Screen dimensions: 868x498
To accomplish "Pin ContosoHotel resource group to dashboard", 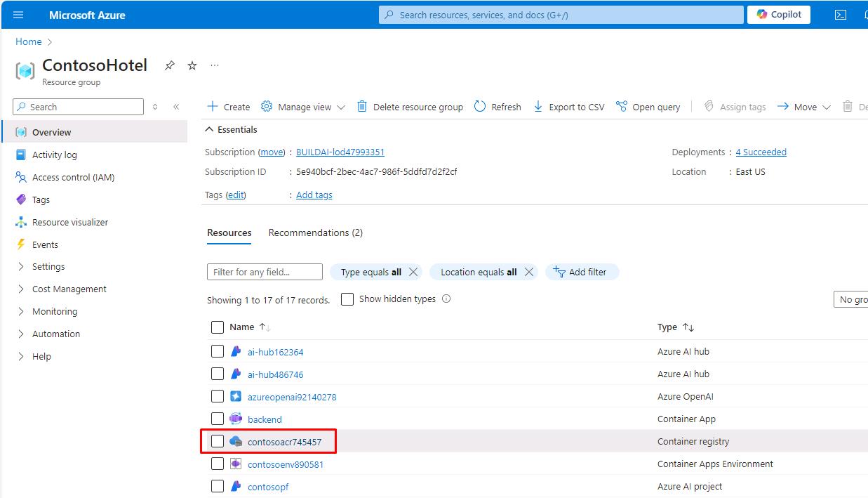I will [170, 65].
